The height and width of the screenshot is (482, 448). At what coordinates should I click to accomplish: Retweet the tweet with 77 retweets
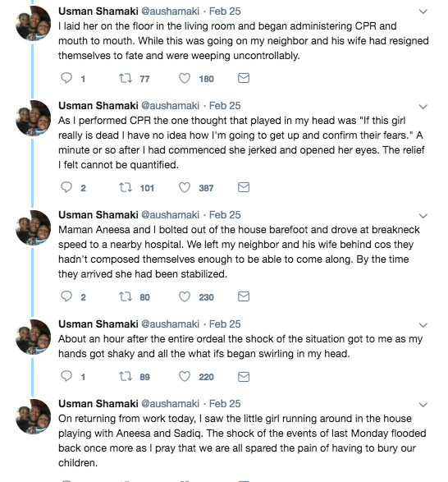click(126, 78)
